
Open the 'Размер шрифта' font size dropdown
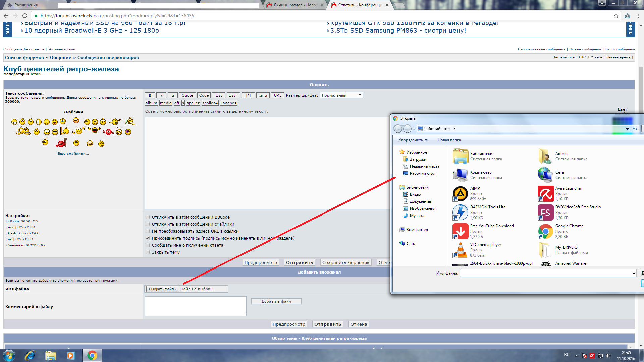point(341,95)
